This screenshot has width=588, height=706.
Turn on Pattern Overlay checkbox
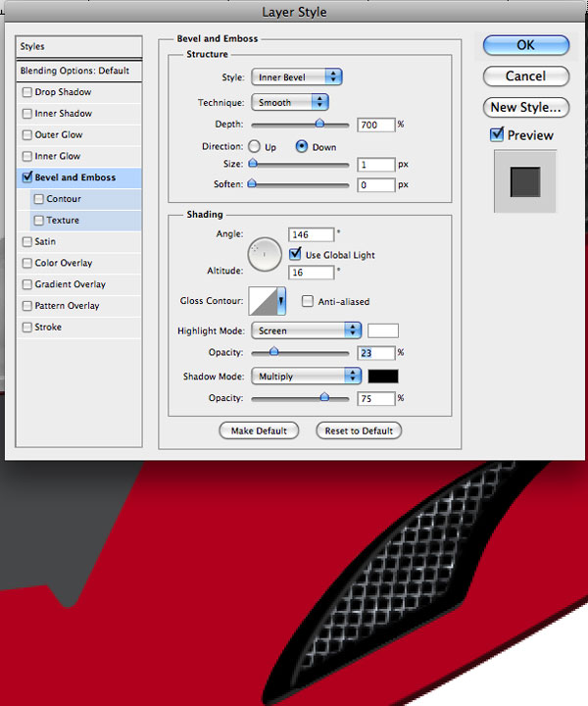coord(27,306)
